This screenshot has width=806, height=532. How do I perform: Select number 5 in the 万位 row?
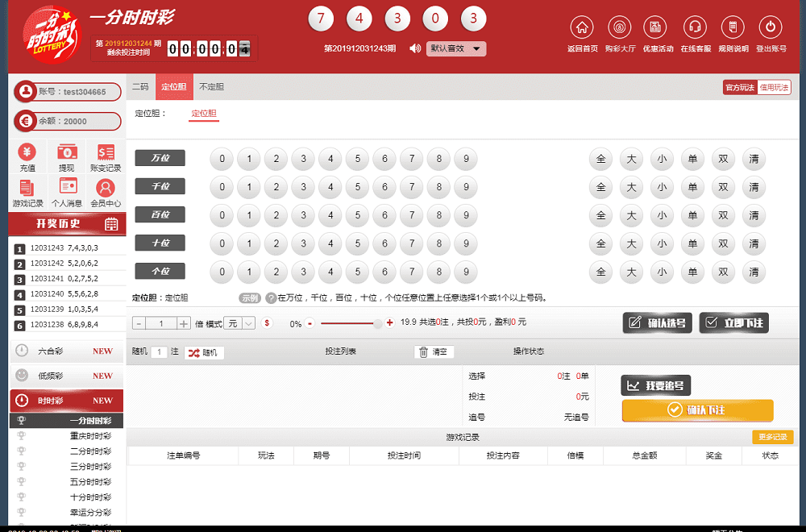[358, 159]
